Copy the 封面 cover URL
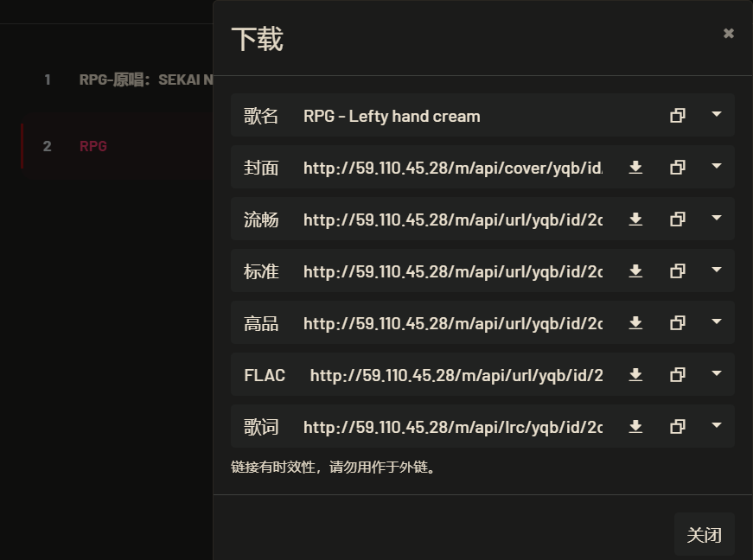This screenshot has width=753, height=560. [678, 168]
